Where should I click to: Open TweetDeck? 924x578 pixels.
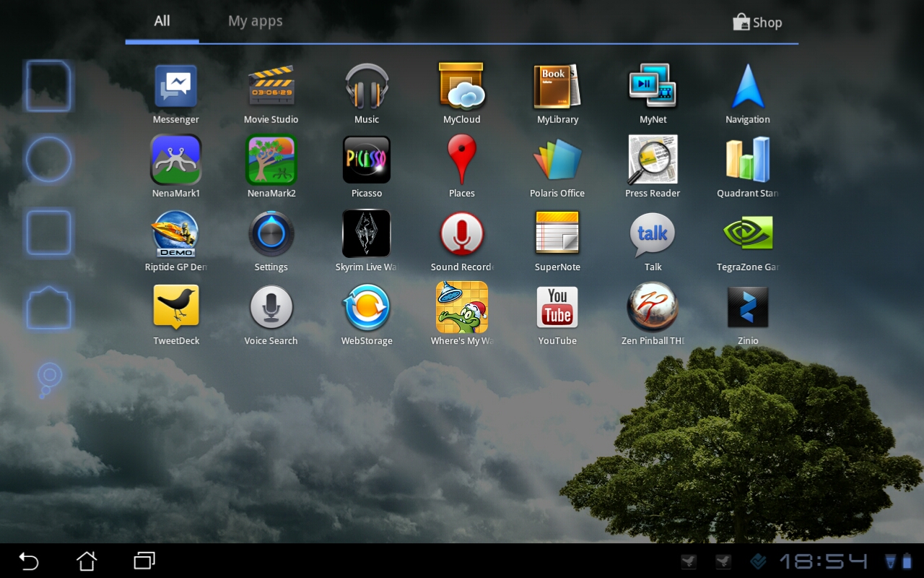[x=176, y=314]
